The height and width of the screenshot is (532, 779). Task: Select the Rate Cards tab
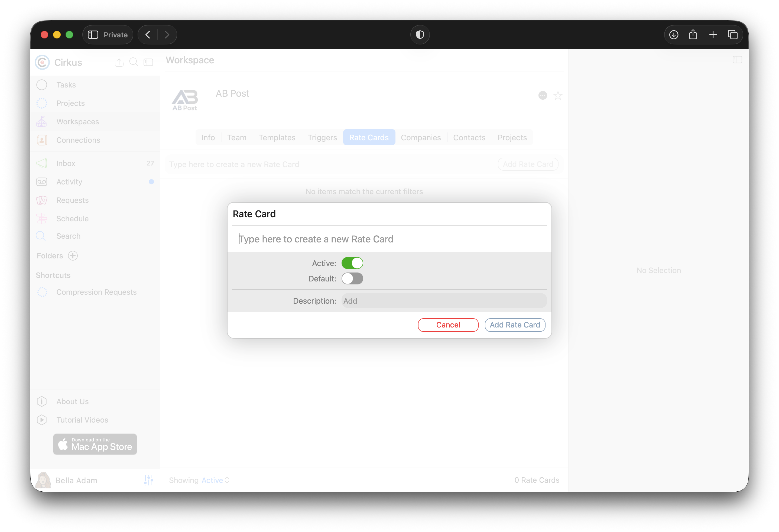pyautogui.click(x=369, y=137)
